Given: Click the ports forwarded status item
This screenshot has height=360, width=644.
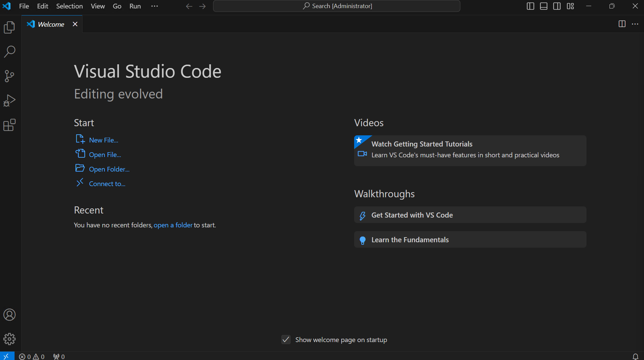Looking at the screenshot, I should point(59,357).
